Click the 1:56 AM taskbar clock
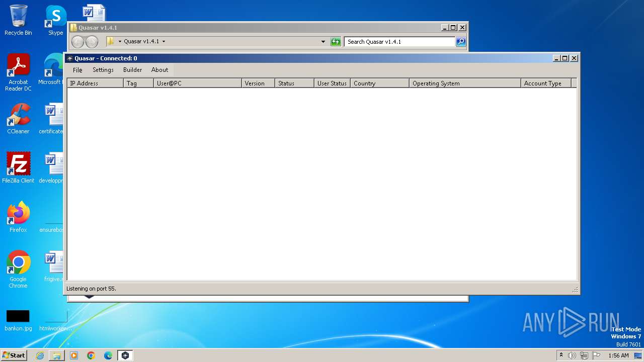This screenshot has width=644, height=362. (x=618, y=355)
